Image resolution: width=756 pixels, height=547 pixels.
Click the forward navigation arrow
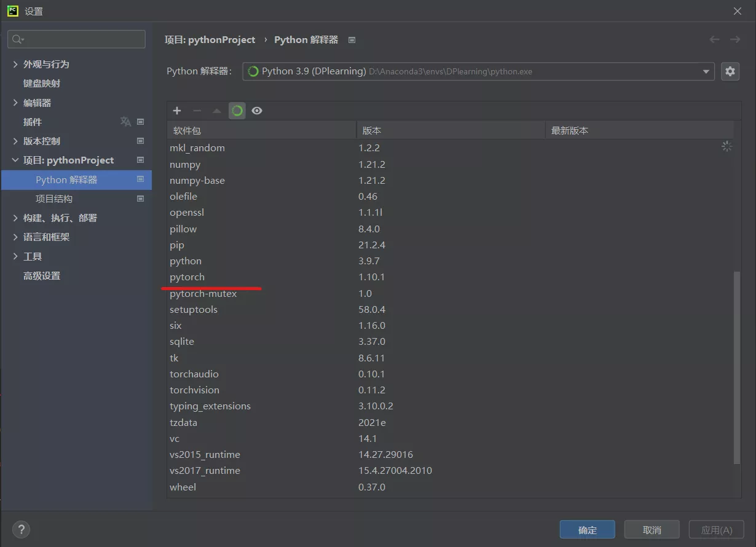coord(734,39)
